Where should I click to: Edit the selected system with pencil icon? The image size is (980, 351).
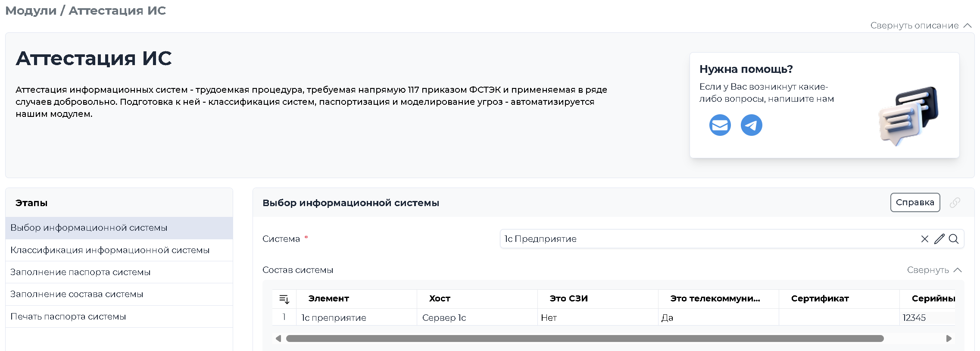[939, 239]
